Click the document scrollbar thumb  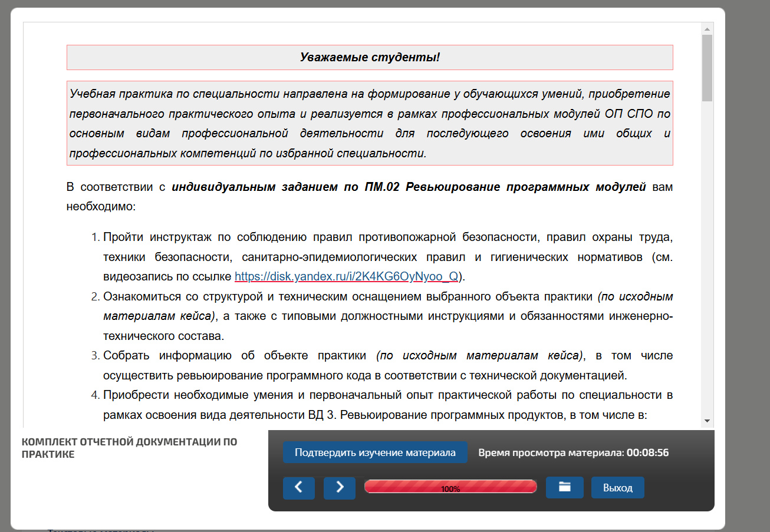pyautogui.click(x=707, y=68)
